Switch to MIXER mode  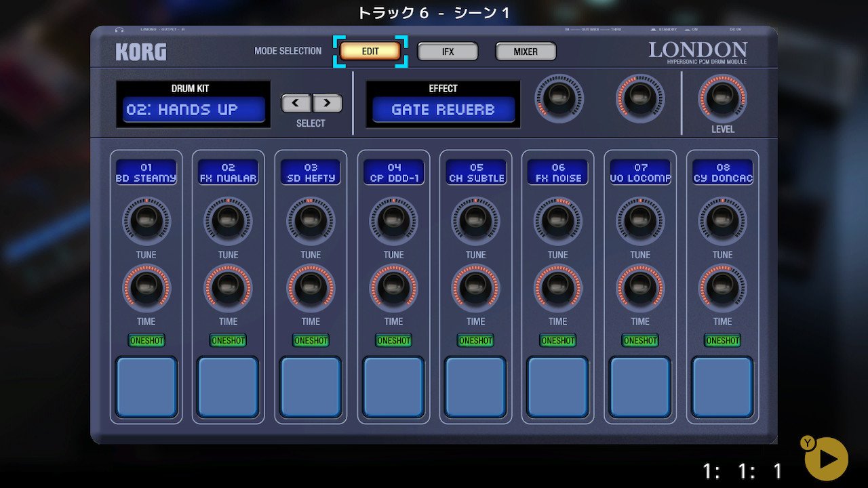point(526,52)
